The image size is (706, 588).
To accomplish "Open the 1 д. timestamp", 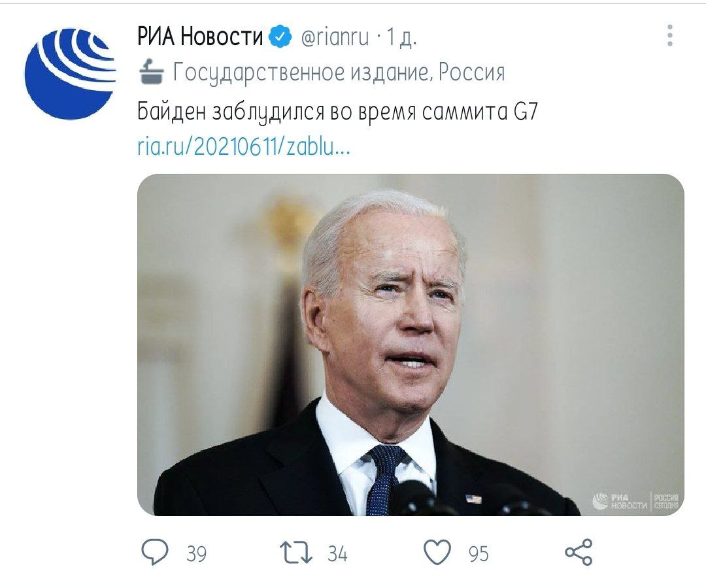I will pyautogui.click(x=401, y=37).
